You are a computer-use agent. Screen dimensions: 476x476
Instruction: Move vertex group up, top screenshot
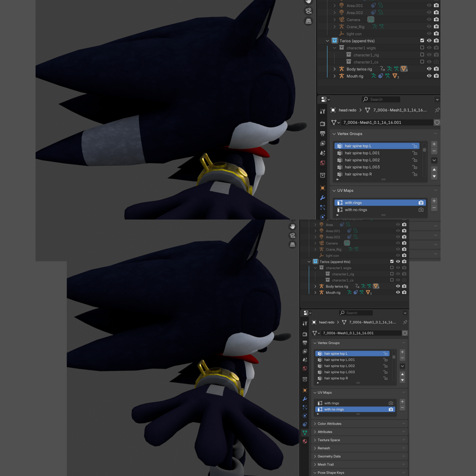[x=434, y=170]
